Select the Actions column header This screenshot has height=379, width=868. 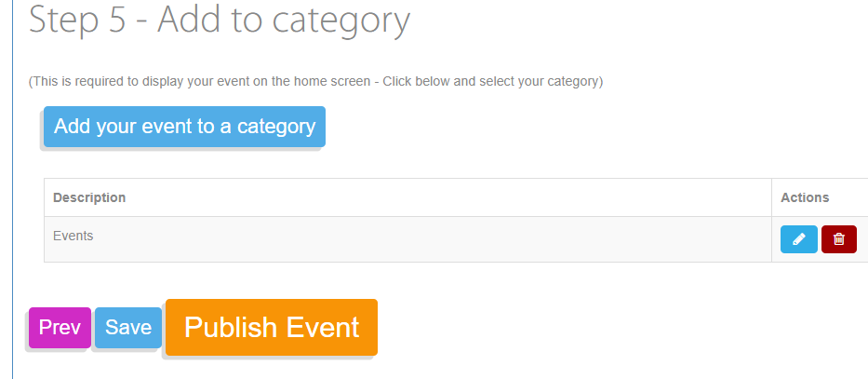click(x=820, y=197)
